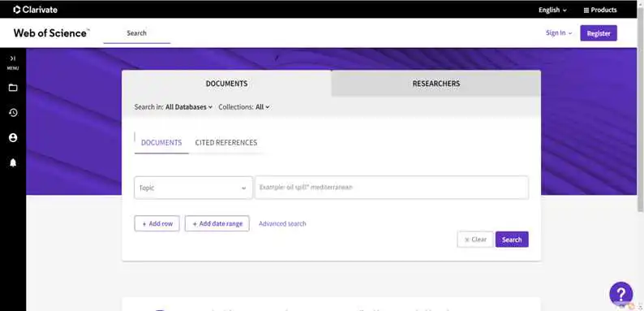
Task: Expand the Sign In dropdown
Action: pyautogui.click(x=559, y=33)
